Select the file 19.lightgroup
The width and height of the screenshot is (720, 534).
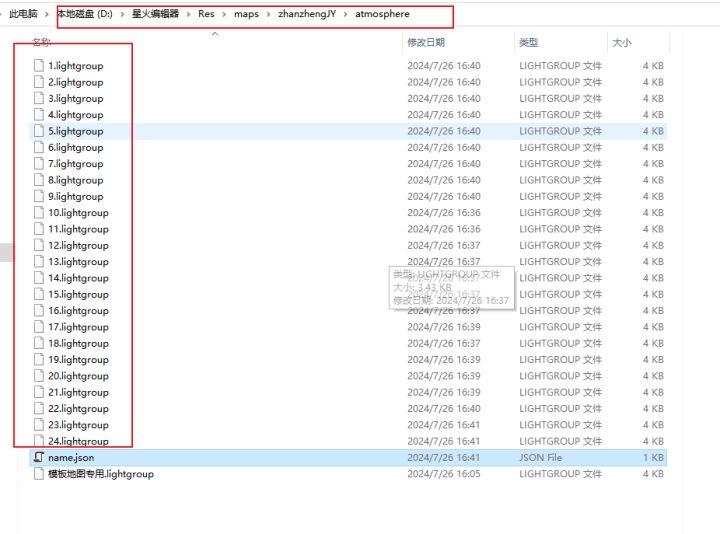[x=79, y=360]
